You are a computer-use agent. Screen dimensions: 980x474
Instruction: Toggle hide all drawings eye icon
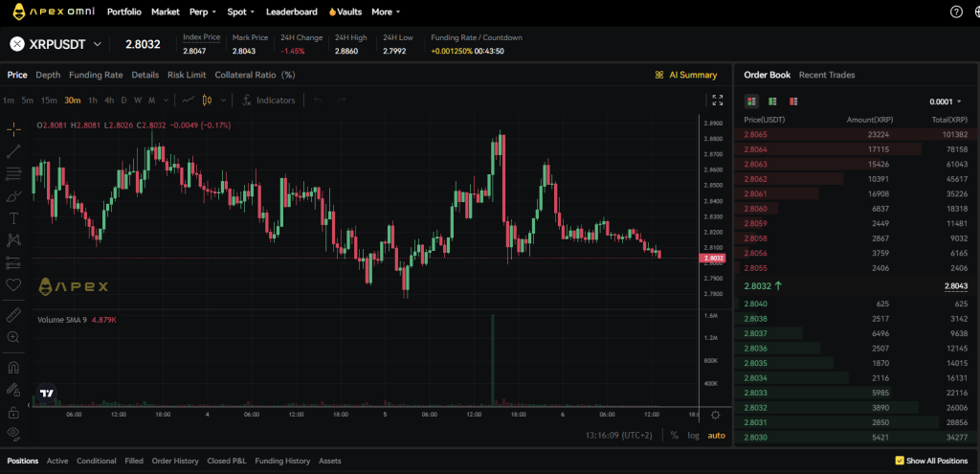click(13, 433)
